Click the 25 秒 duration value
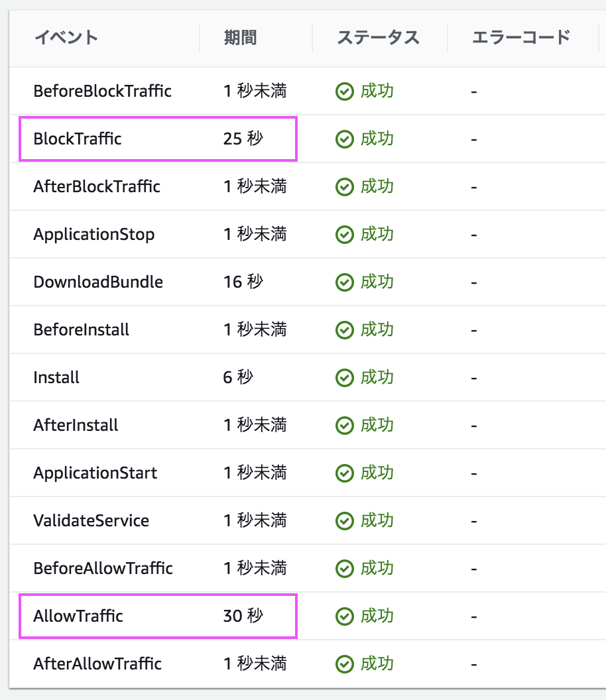 coord(243,139)
